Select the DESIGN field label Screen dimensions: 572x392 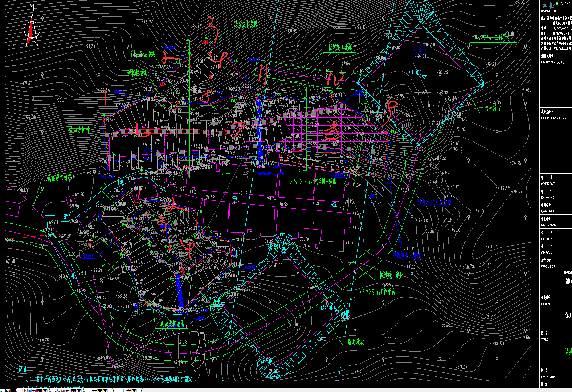coord(547,239)
